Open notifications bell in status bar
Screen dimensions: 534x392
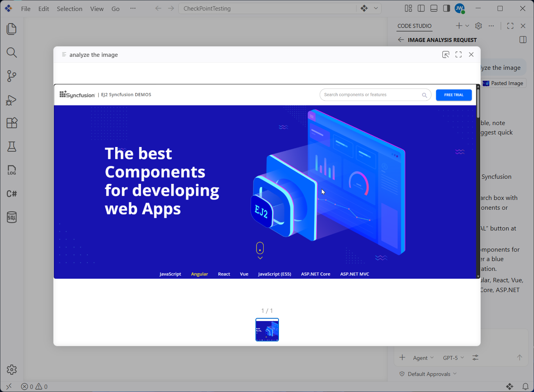pos(525,387)
